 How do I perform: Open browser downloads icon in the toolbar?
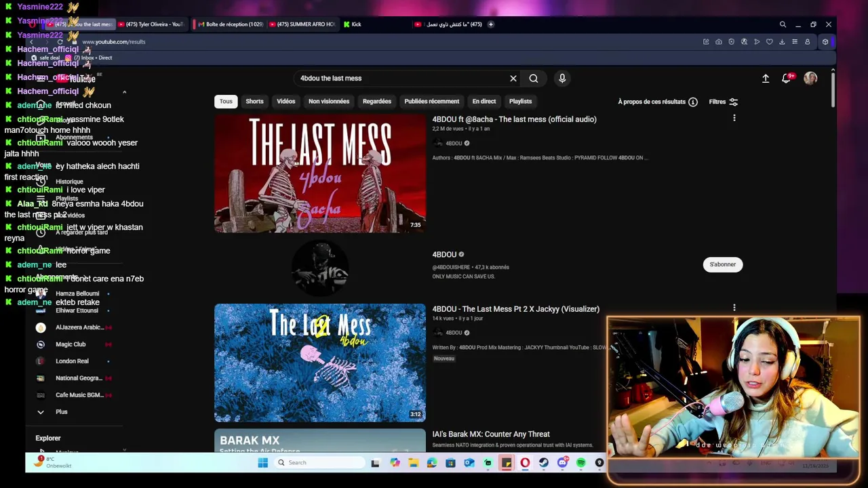[x=782, y=42]
